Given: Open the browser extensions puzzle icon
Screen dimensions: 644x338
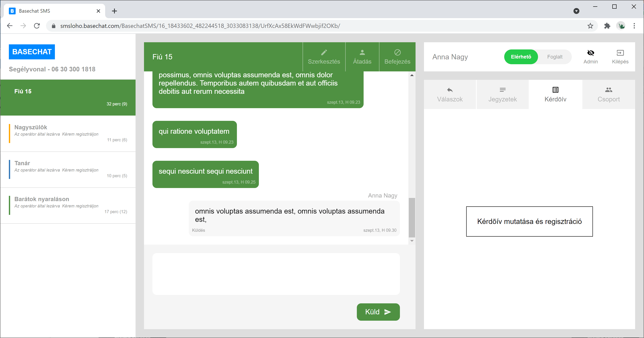Looking at the screenshot, I should 607,26.
